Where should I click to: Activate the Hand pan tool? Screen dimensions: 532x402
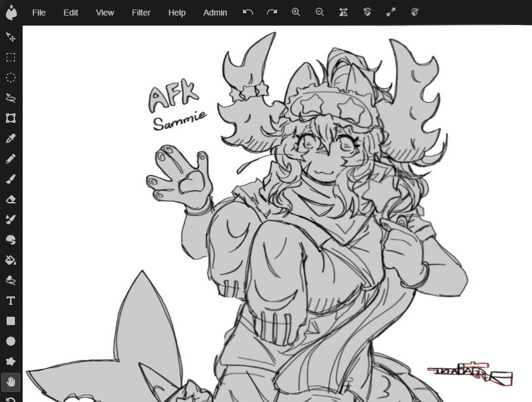(x=11, y=382)
